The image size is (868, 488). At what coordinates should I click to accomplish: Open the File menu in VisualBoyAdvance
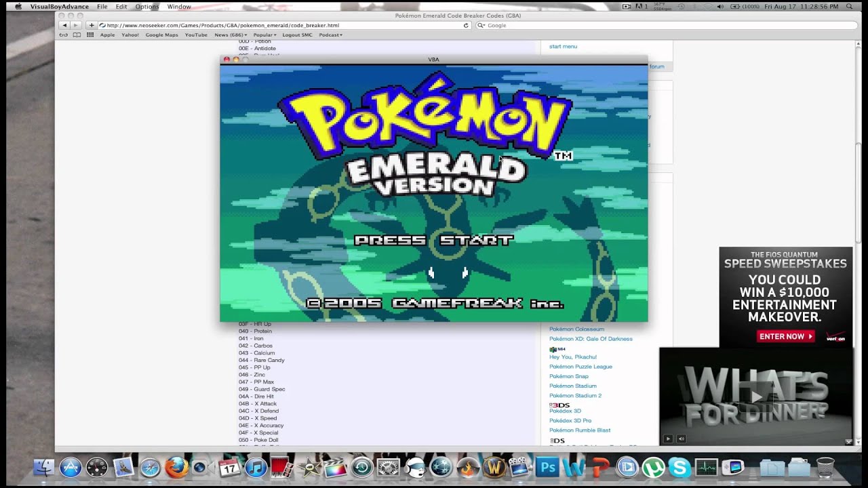(102, 6)
